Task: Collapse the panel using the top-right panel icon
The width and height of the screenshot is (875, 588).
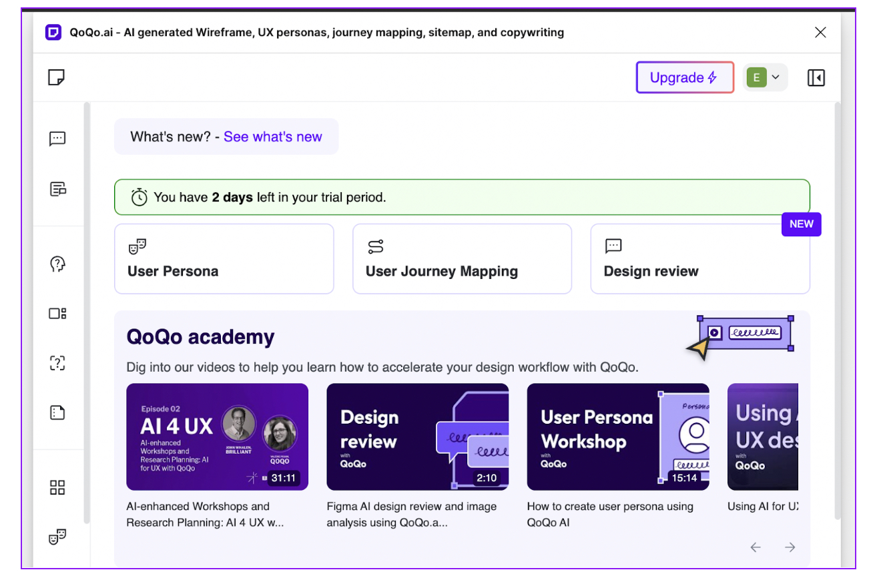Action: (816, 77)
